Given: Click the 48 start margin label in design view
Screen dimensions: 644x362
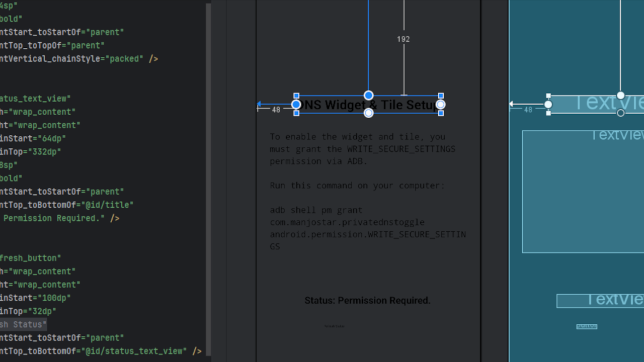Looking at the screenshot, I should pos(276,110).
